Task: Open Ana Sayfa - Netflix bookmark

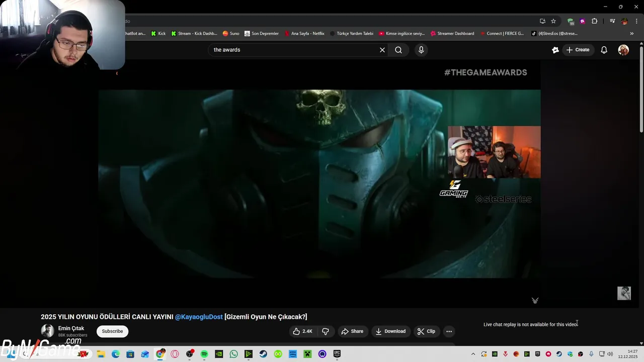Action: pyautogui.click(x=304, y=34)
